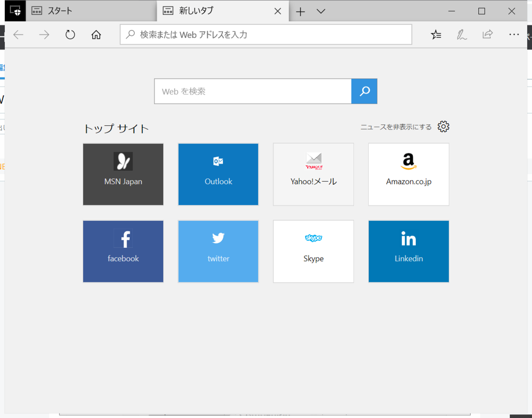Open the Favorites hub star icon
The width and height of the screenshot is (532, 418).
pyautogui.click(x=436, y=35)
